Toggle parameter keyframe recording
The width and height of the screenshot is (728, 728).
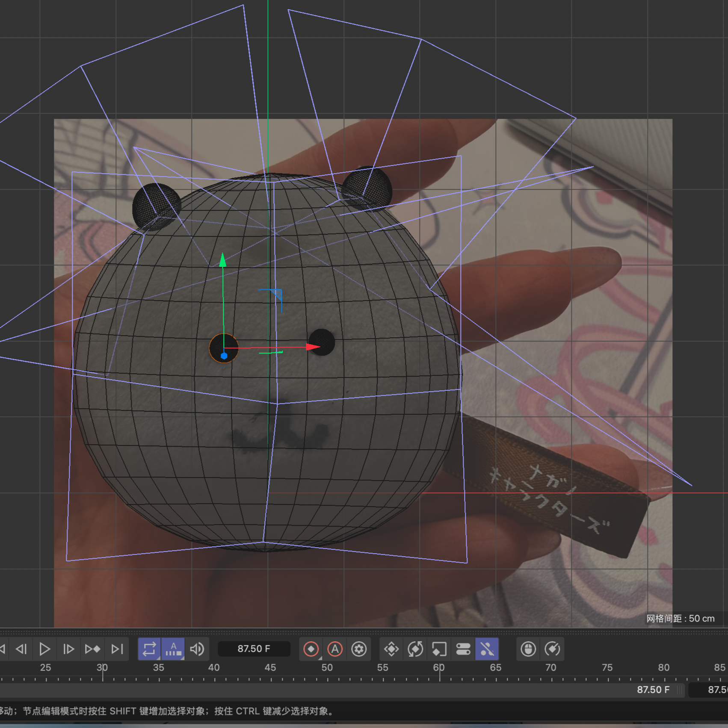[x=463, y=649]
